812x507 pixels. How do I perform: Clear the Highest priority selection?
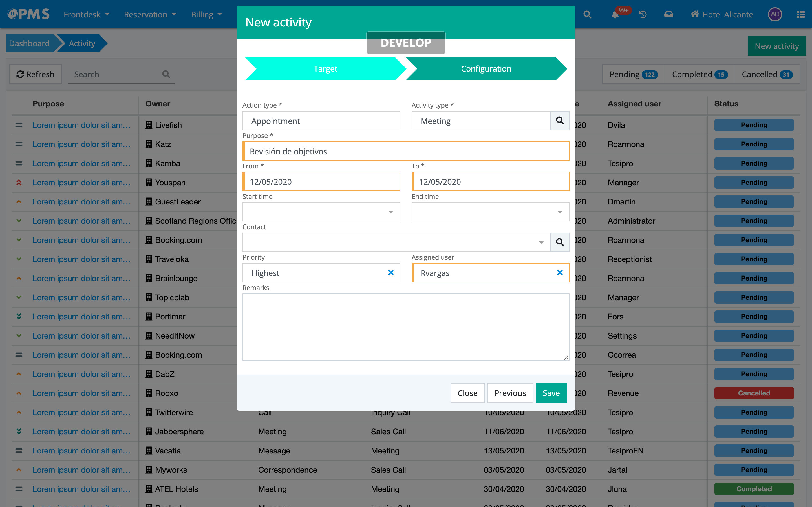point(390,273)
